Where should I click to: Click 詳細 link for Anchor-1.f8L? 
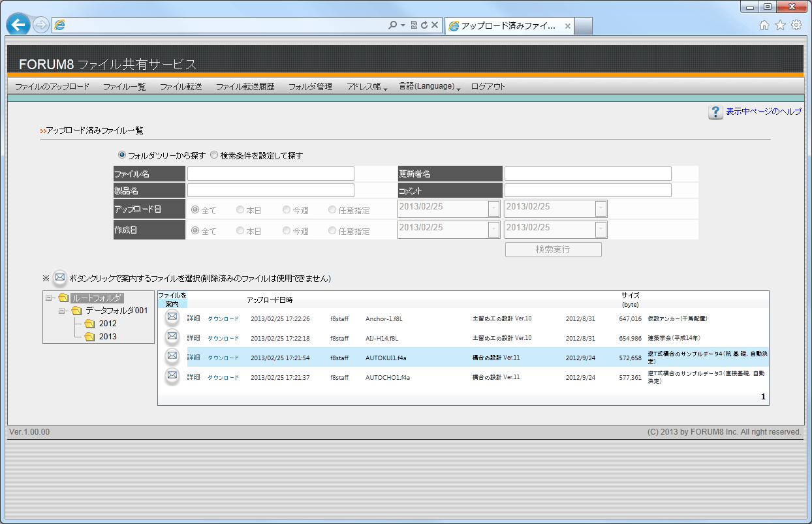tap(193, 319)
